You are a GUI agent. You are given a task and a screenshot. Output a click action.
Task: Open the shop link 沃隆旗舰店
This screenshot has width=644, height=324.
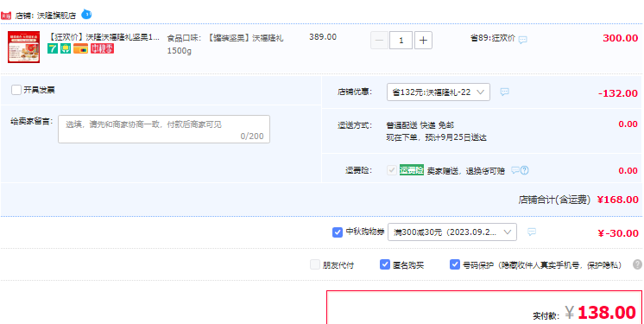pos(57,16)
